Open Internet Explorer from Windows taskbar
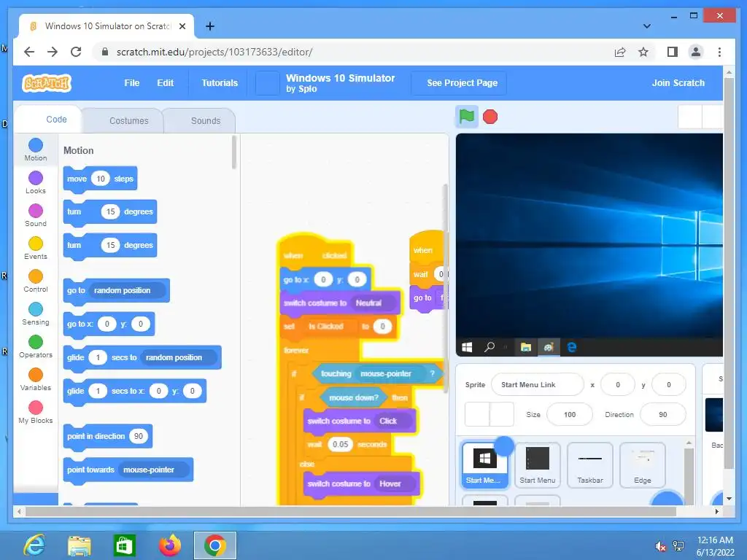Image resolution: width=747 pixels, height=560 pixels. (x=35, y=545)
